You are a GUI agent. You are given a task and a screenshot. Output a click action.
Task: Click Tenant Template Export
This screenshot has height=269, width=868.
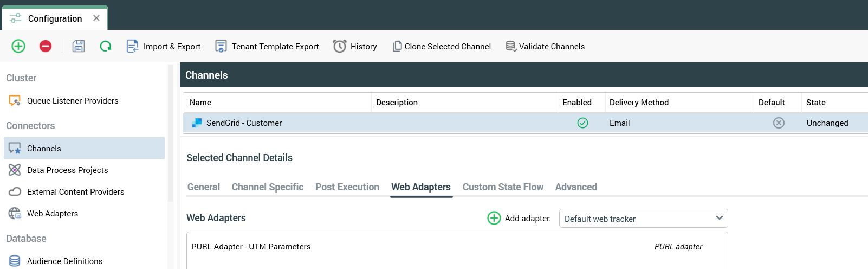click(x=267, y=47)
